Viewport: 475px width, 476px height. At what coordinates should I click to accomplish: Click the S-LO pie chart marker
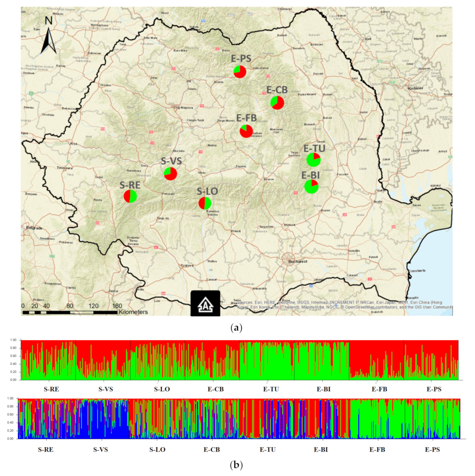click(205, 203)
